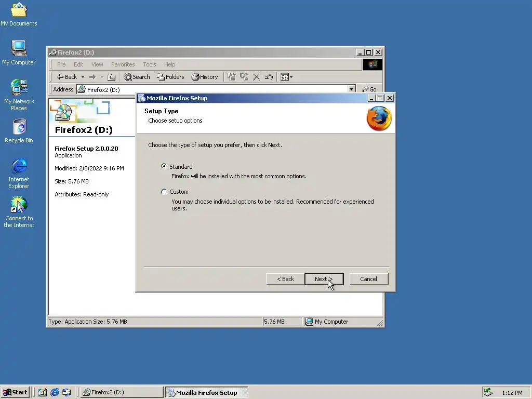Click 'Modified: 2/8/2022 9:16 PM' text
532x399 pixels.
click(89, 168)
